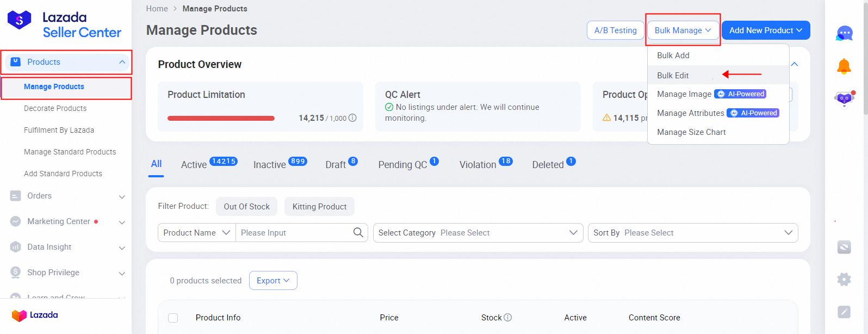Click the page vertical scrollbar

(865, 58)
